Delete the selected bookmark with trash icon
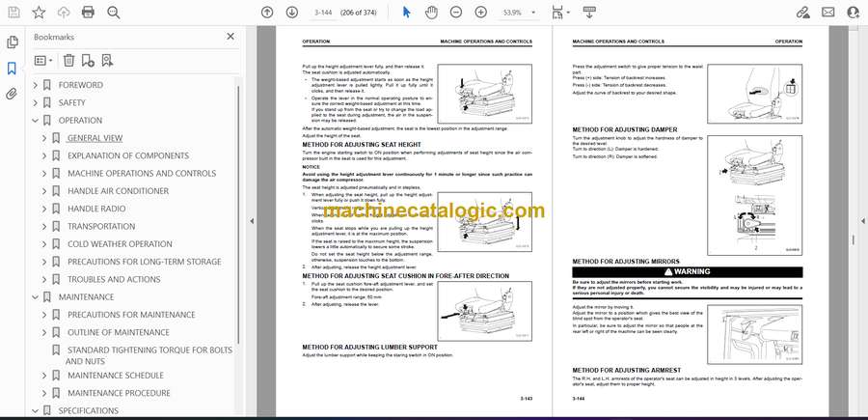Screen dimensions: 868x420 coord(68,61)
